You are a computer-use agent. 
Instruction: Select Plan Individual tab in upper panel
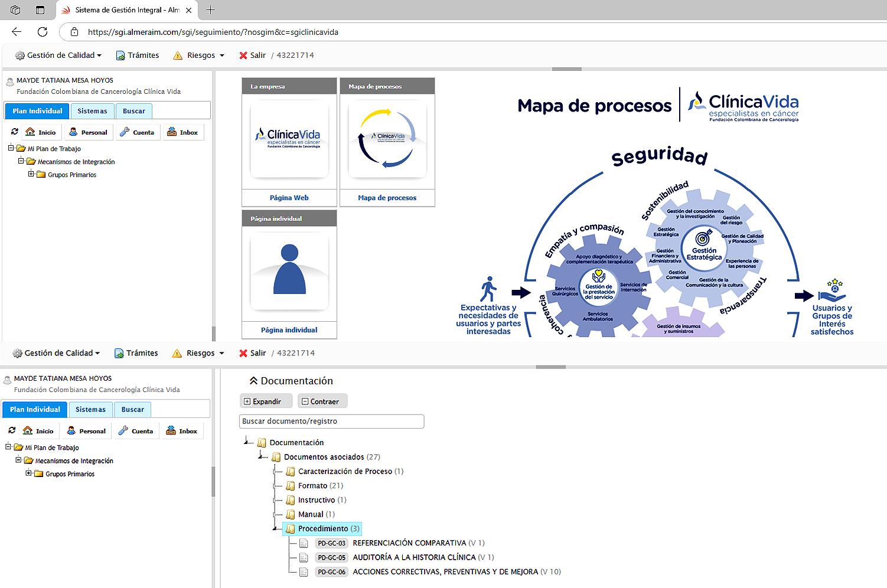(x=37, y=111)
